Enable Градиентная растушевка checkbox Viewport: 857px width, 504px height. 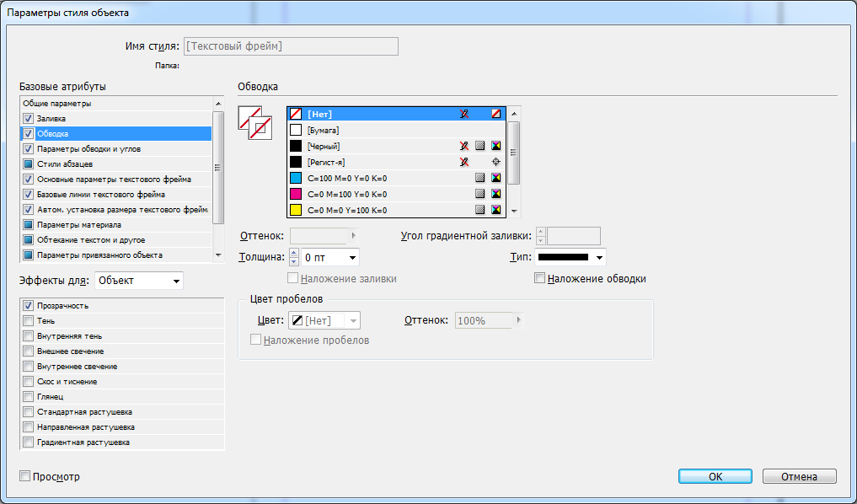click(29, 442)
